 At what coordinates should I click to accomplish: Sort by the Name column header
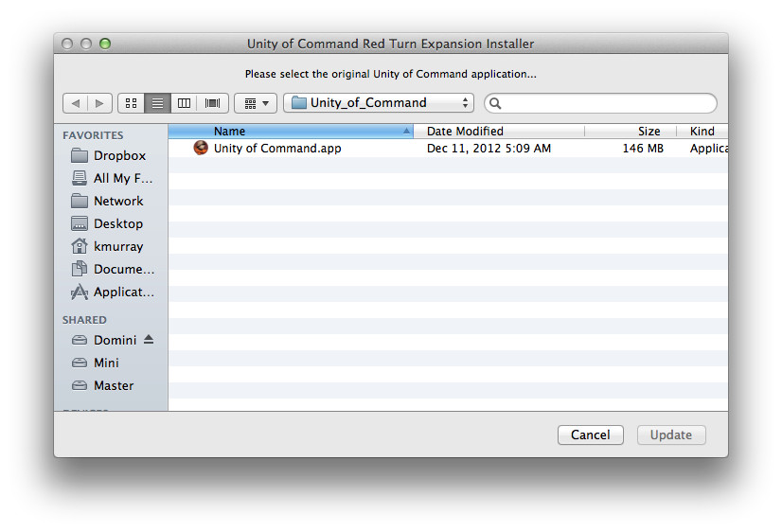[291, 132]
